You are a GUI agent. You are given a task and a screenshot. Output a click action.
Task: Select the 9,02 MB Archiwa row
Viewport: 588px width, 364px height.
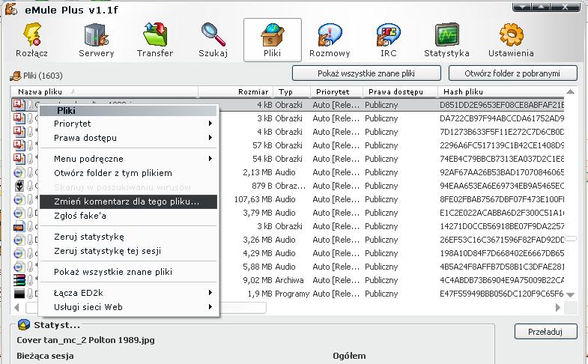tap(288, 280)
